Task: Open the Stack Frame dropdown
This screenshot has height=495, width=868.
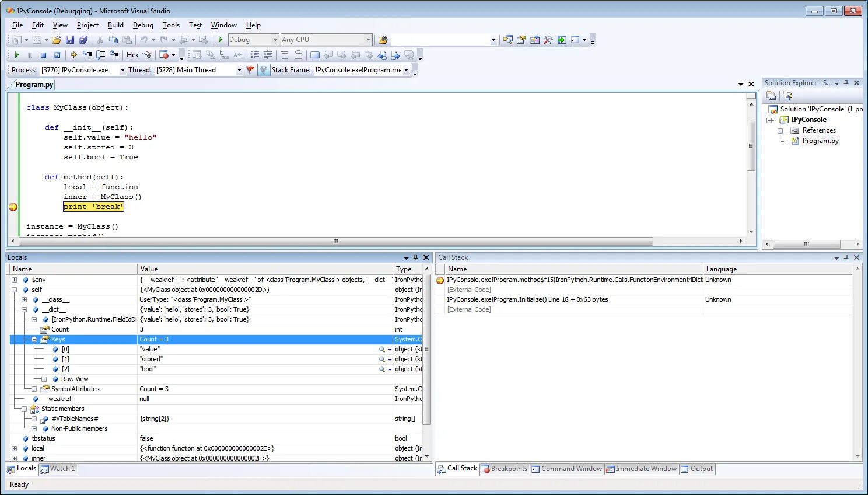Action: pyautogui.click(x=406, y=70)
